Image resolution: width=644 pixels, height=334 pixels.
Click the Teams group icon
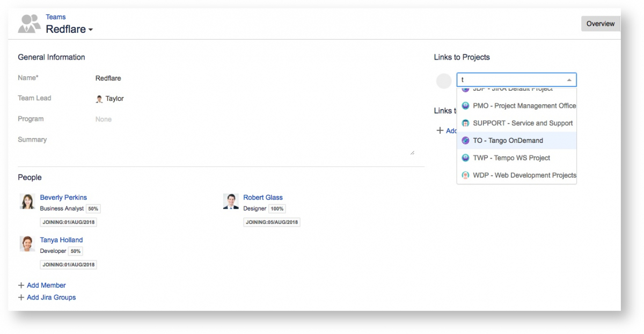point(29,24)
